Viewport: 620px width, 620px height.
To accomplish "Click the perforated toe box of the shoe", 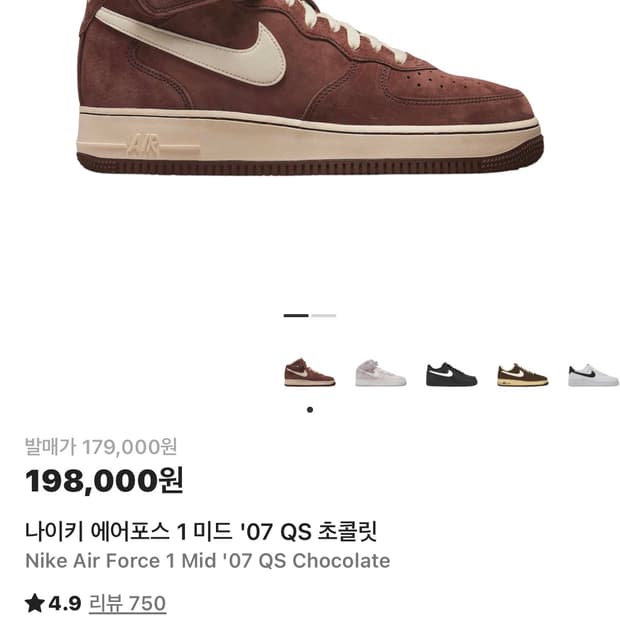I will 451,85.
